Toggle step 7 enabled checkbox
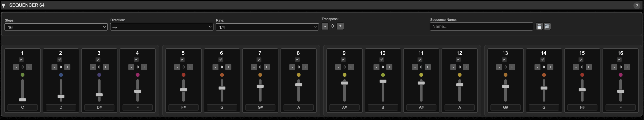The image size is (644, 120). click(259, 60)
